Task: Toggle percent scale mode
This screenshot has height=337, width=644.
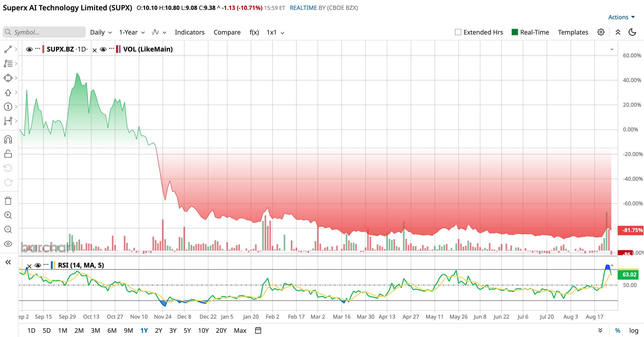Action: pyautogui.click(x=618, y=331)
